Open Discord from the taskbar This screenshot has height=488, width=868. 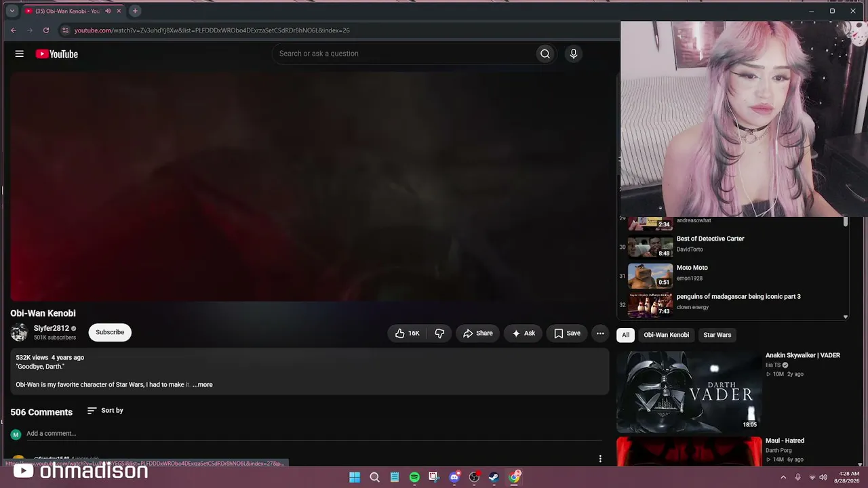tap(454, 477)
